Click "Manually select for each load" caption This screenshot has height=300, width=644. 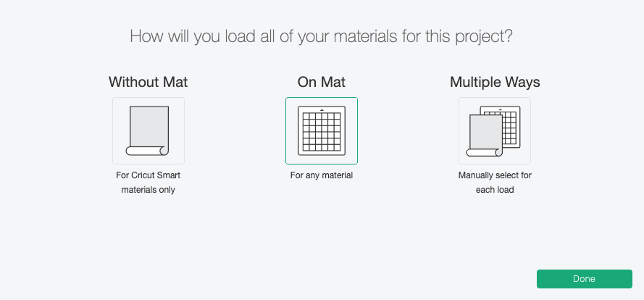point(495,183)
